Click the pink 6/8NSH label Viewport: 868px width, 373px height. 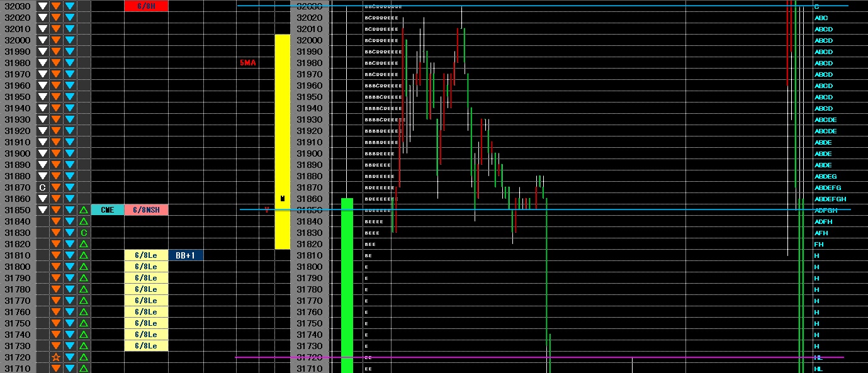[146, 210]
